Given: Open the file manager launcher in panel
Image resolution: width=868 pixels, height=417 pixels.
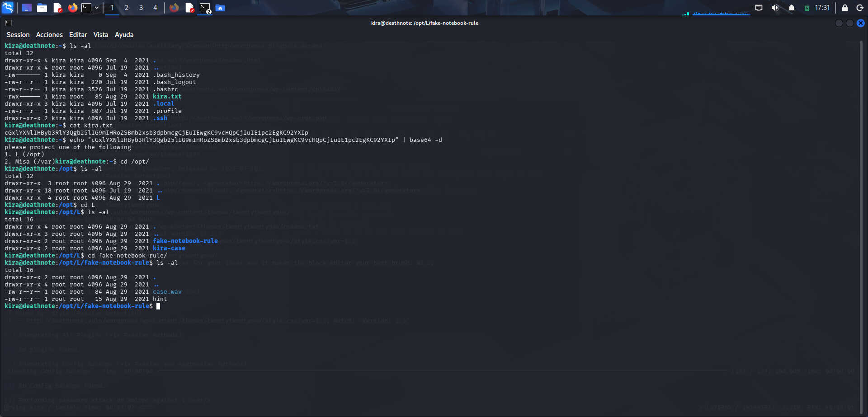Looking at the screenshot, I should (x=42, y=8).
